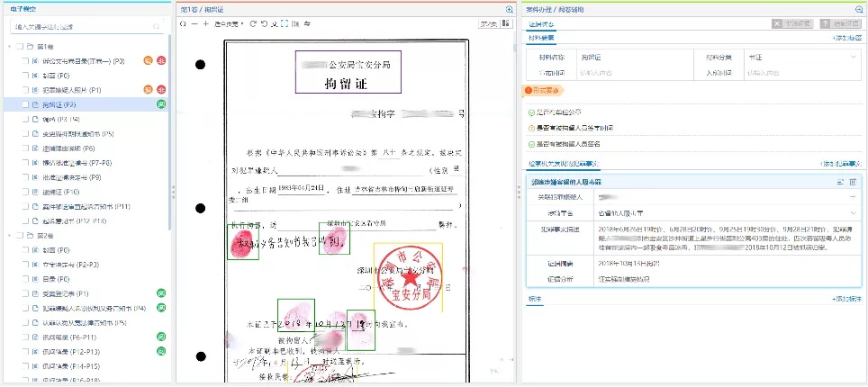Click the 添加材料 link

[x=846, y=38]
